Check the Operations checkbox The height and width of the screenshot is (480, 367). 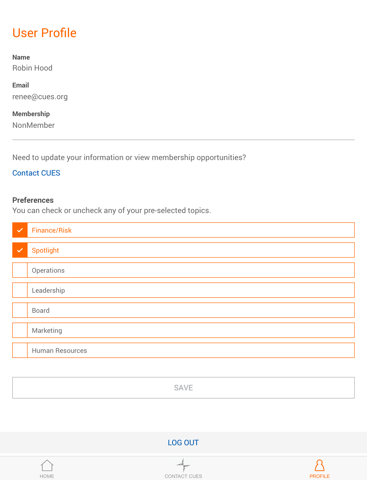tap(20, 270)
